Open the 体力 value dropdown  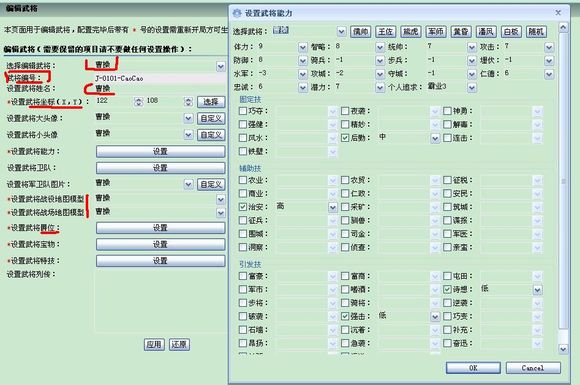click(303, 47)
